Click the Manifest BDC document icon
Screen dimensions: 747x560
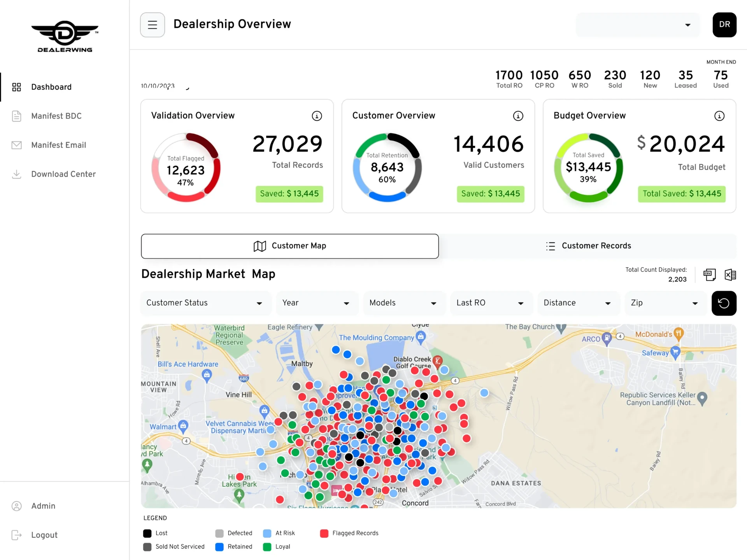pyautogui.click(x=16, y=116)
